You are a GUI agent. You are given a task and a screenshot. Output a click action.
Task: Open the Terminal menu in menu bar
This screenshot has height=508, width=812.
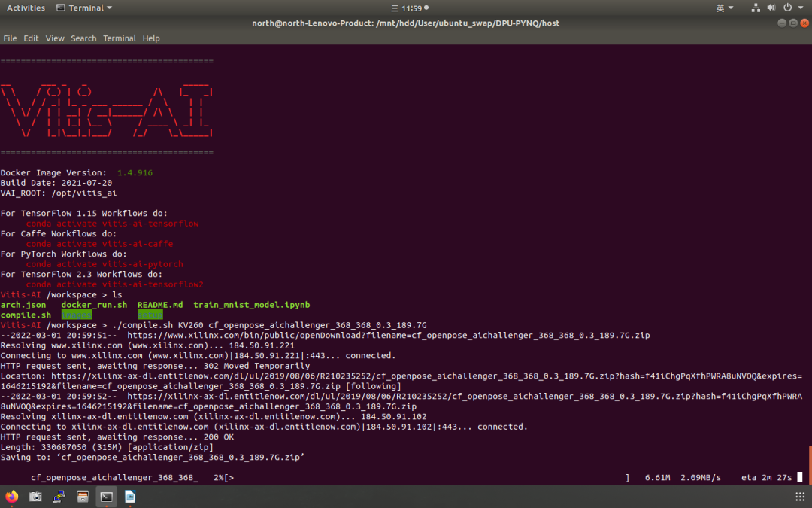[119, 38]
